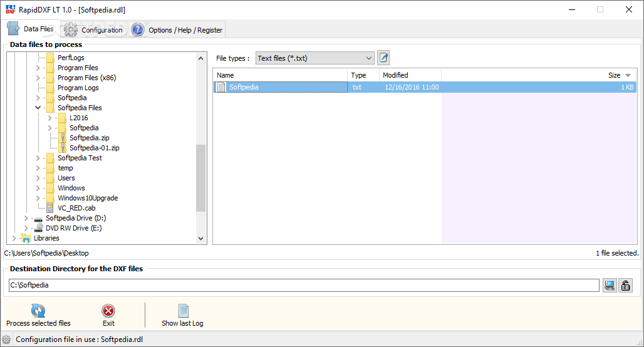Select the Softpedia.zip archive icon
This screenshot has height=347, width=644.
tap(63, 138)
